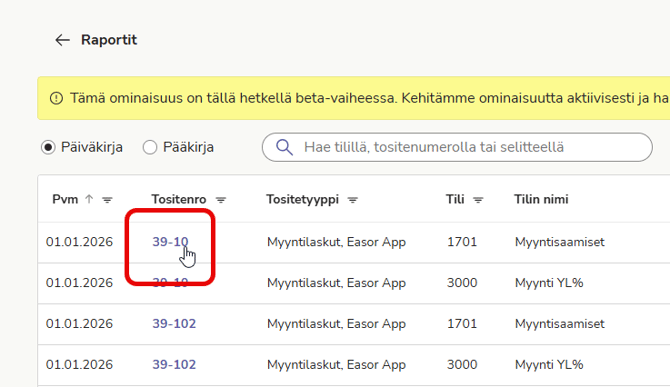The width and height of the screenshot is (670, 387).
Task: Click the Tositenro column header
Action: (179, 199)
